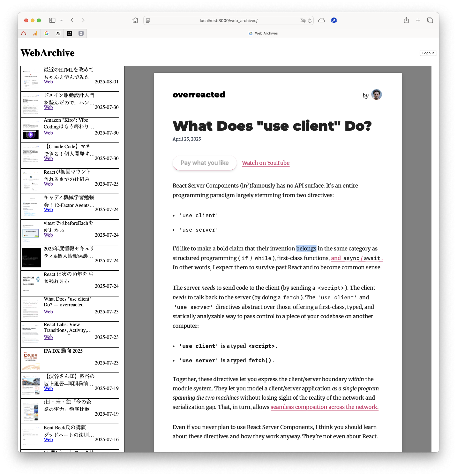
Task: Open Web link for Reactが初回マウント entry
Action: [48, 184]
